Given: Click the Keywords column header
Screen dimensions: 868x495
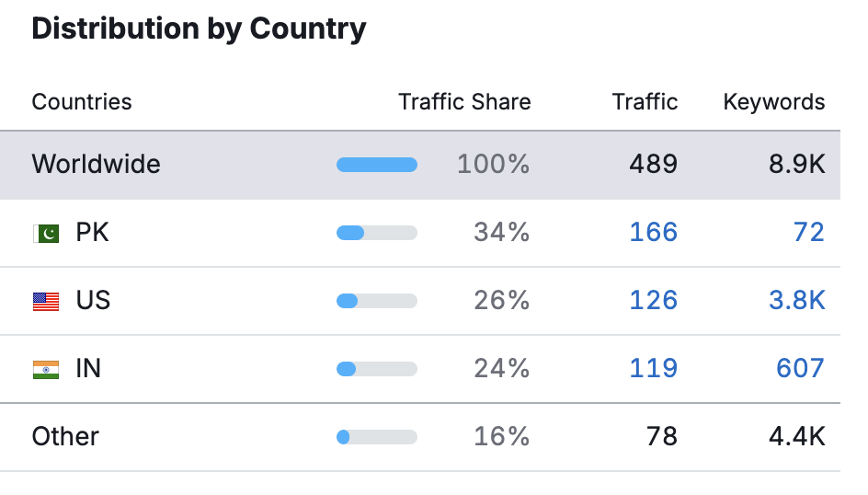Looking at the screenshot, I should point(774,102).
